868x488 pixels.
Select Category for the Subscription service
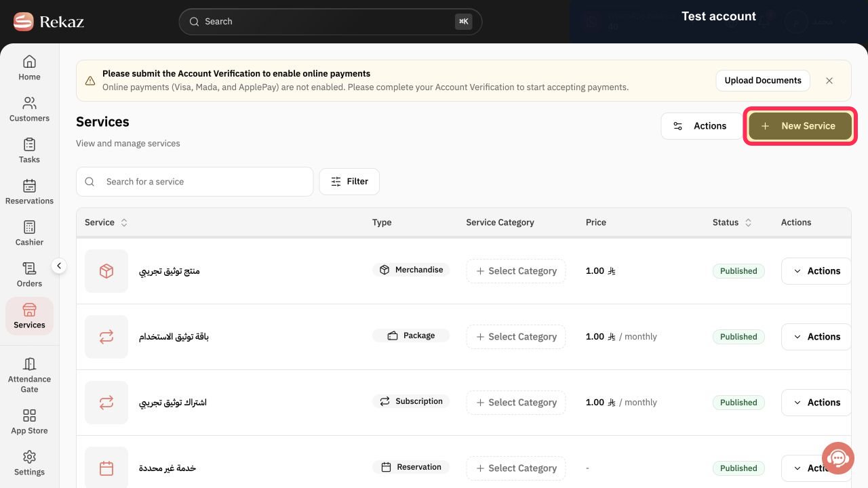516,403
